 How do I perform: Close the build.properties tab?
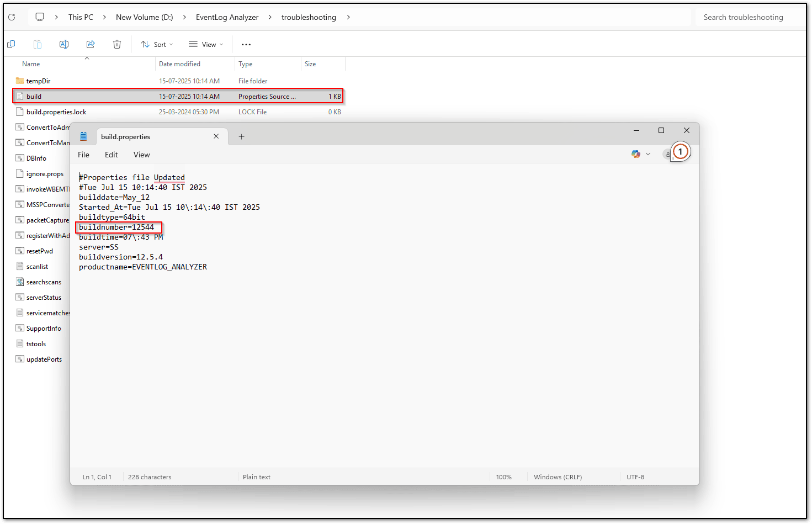point(216,136)
